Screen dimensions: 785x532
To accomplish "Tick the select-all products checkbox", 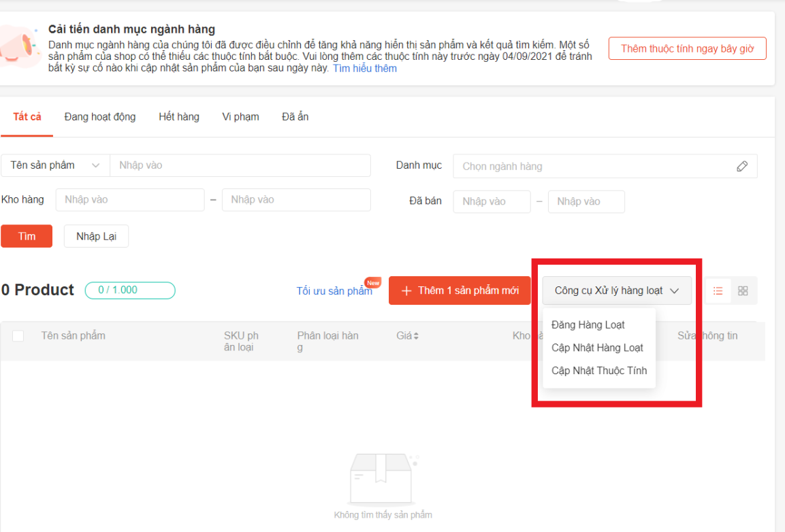I will coord(18,336).
